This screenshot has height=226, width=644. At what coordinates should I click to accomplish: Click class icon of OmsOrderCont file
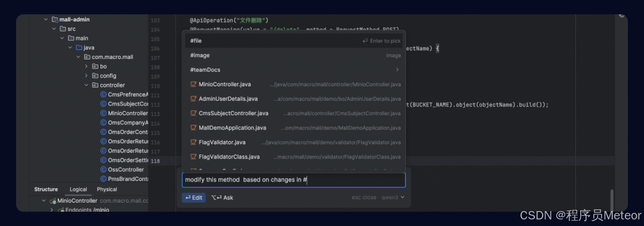click(104, 132)
